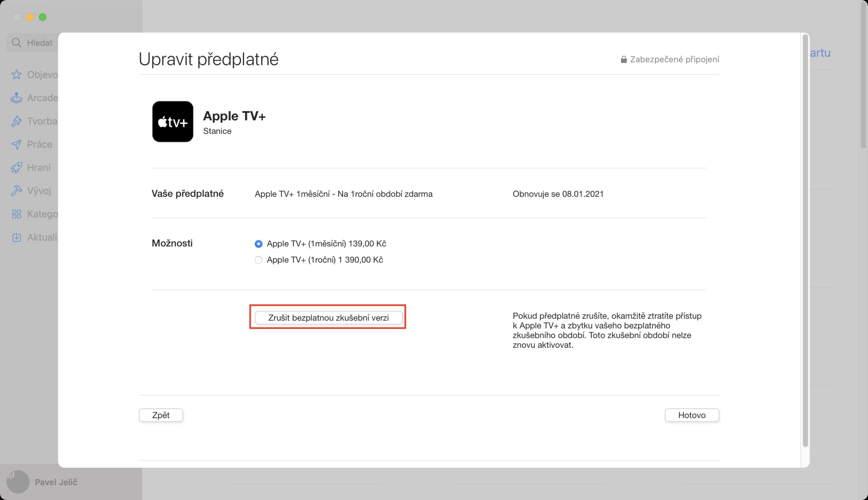The height and width of the screenshot is (500, 868).
Task: Click the yellow minimize window button
Action: 29,17
